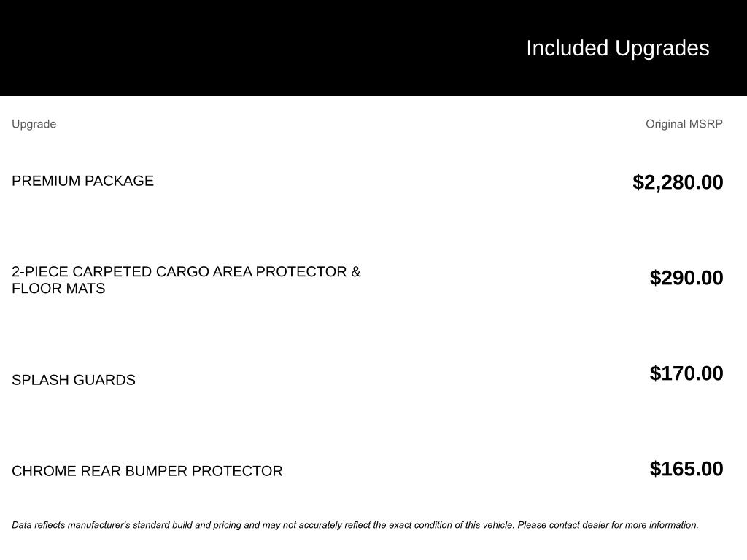Click the word 'pricing' in the disclaimer

[227, 525]
